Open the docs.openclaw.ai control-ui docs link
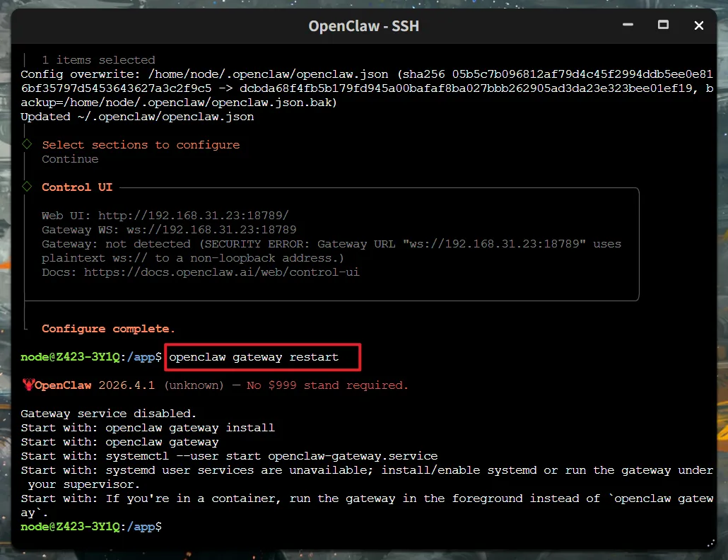The width and height of the screenshot is (728, 560). (x=221, y=272)
